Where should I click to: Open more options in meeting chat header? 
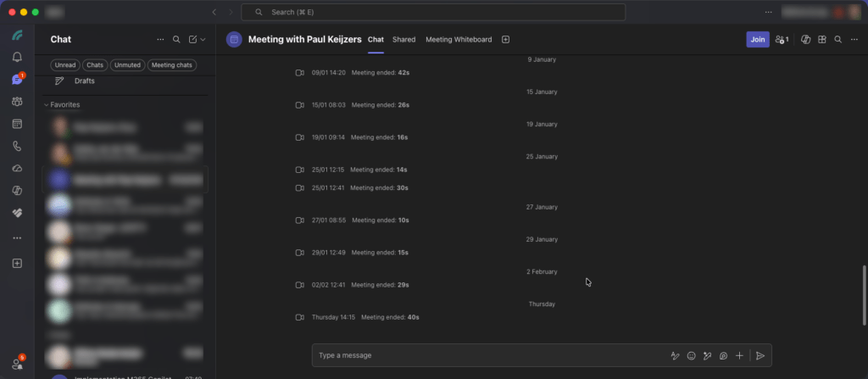[854, 39]
